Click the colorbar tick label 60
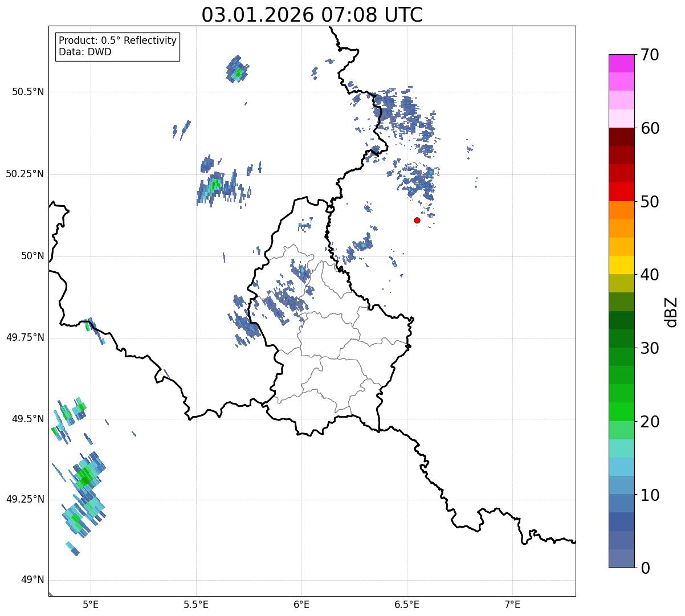 pyautogui.click(x=650, y=128)
